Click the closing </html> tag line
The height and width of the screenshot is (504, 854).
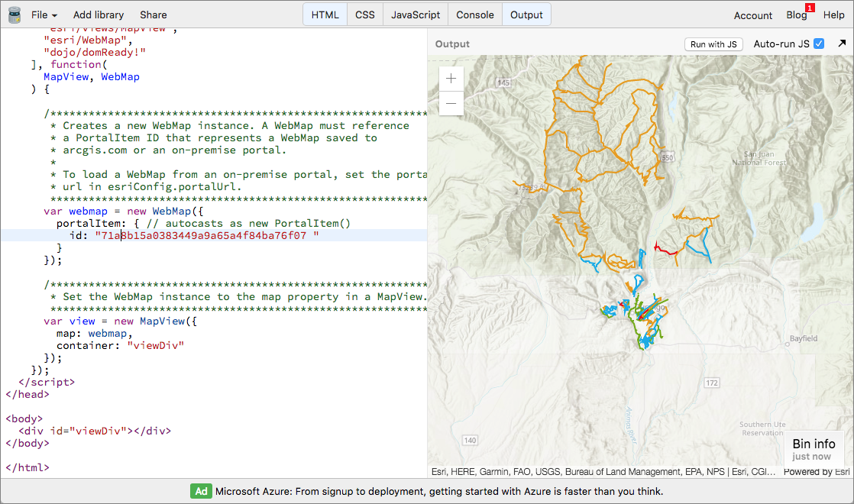click(x=27, y=467)
